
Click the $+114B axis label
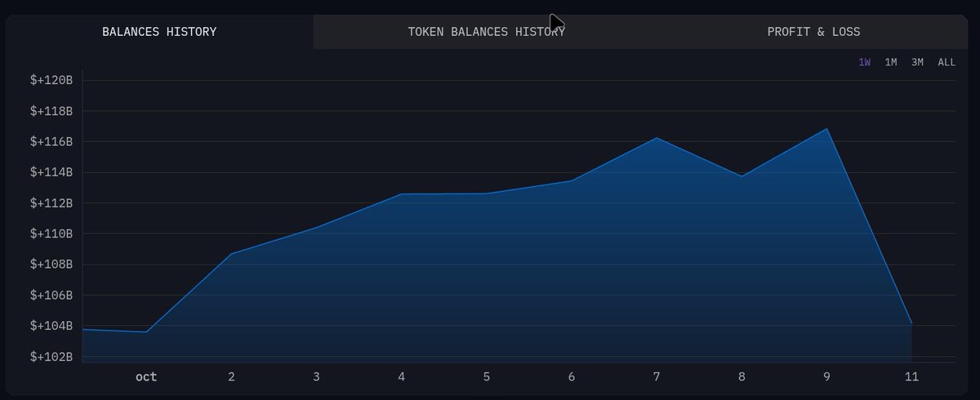pyautogui.click(x=51, y=172)
